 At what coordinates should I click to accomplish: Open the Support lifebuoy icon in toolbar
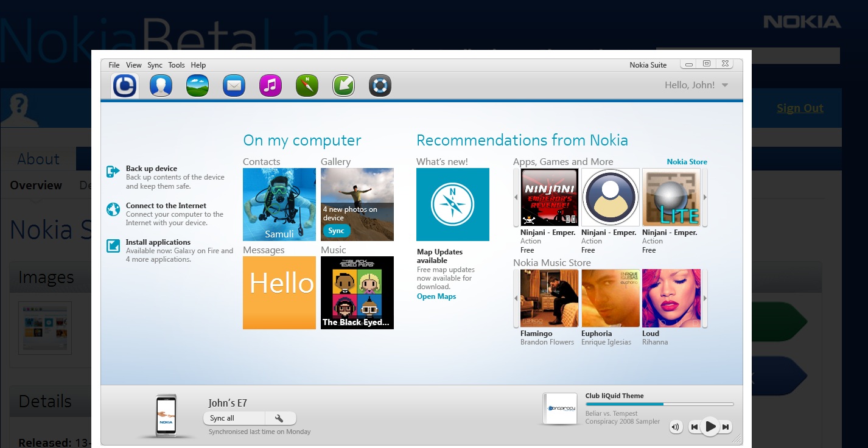click(x=380, y=86)
